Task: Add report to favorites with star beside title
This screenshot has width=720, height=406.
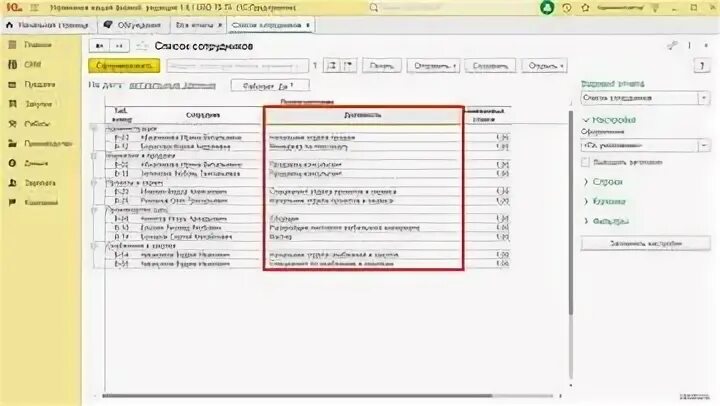Action: tap(142, 46)
